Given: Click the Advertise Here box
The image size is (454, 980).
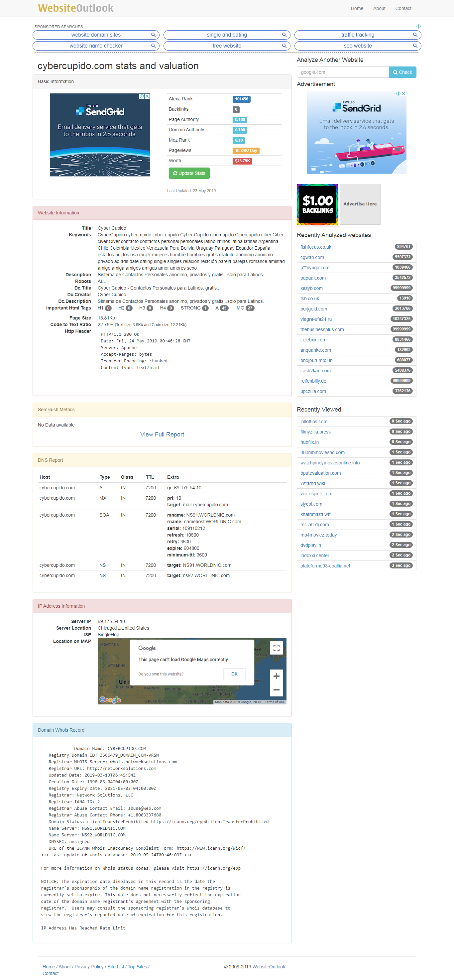Looking at the screenshot, I should point(360,204).
